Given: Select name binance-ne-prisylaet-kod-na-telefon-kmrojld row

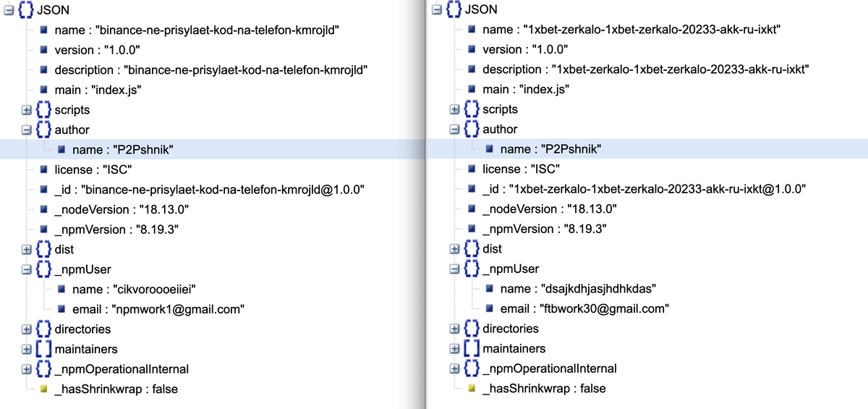Looking at the screenshot, I should click(x=197, y=30).
